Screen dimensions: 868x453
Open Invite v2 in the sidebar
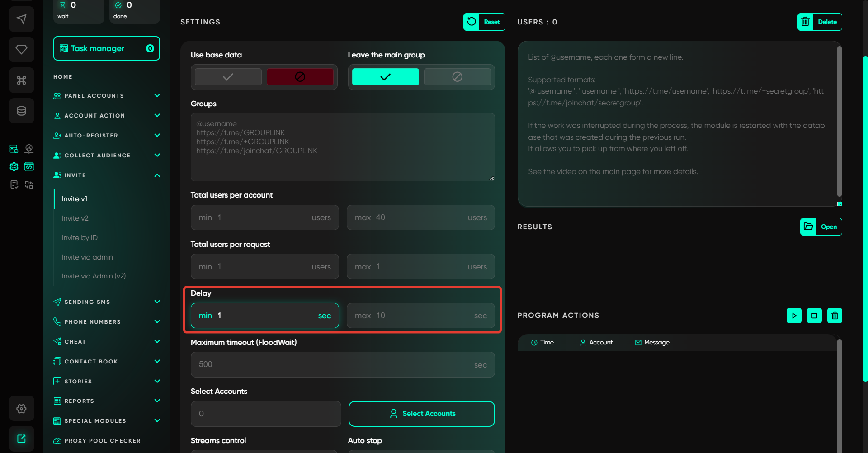[x=75, y=218]
